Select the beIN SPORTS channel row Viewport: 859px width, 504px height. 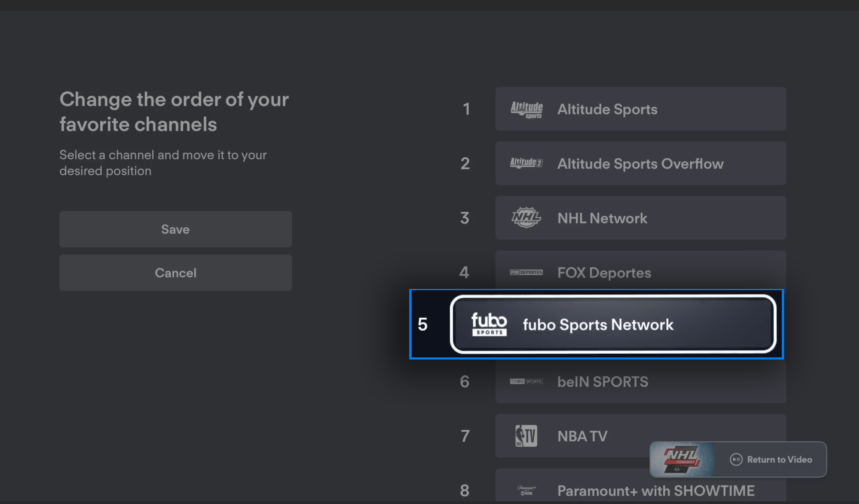click(x=641, y=381)
